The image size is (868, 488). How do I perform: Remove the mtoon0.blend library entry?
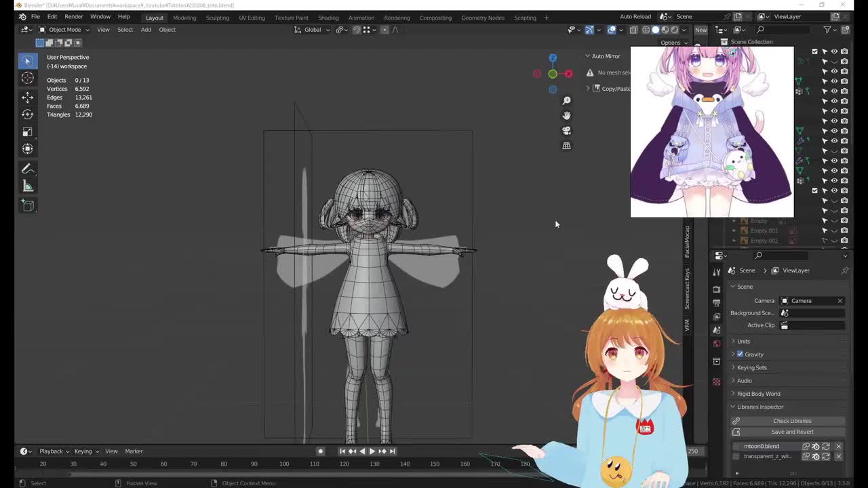pyautogui.click(x=838, y=446)
